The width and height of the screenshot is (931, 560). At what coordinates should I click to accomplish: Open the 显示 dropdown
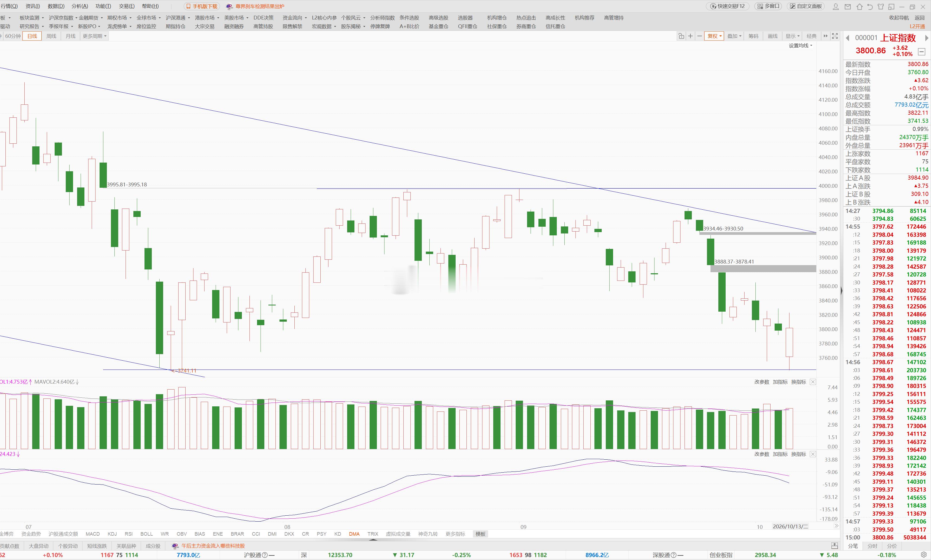pyautogui.click(x=792, y=36)
